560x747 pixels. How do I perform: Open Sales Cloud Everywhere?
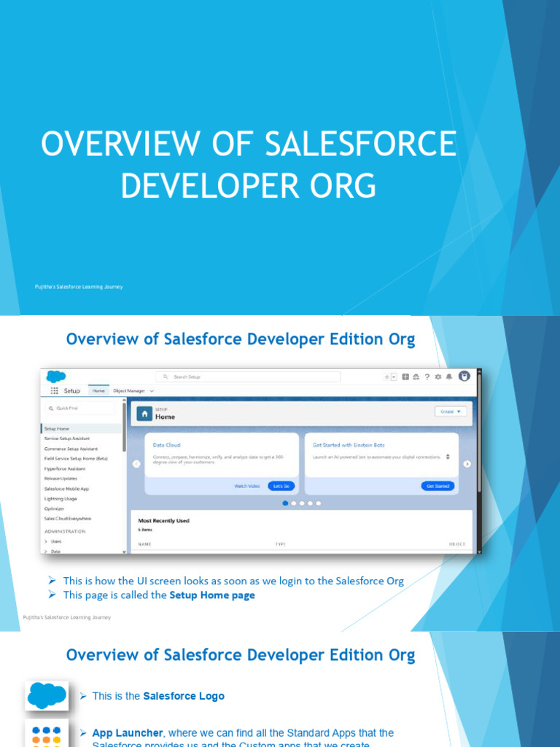[x=68, y=519]
